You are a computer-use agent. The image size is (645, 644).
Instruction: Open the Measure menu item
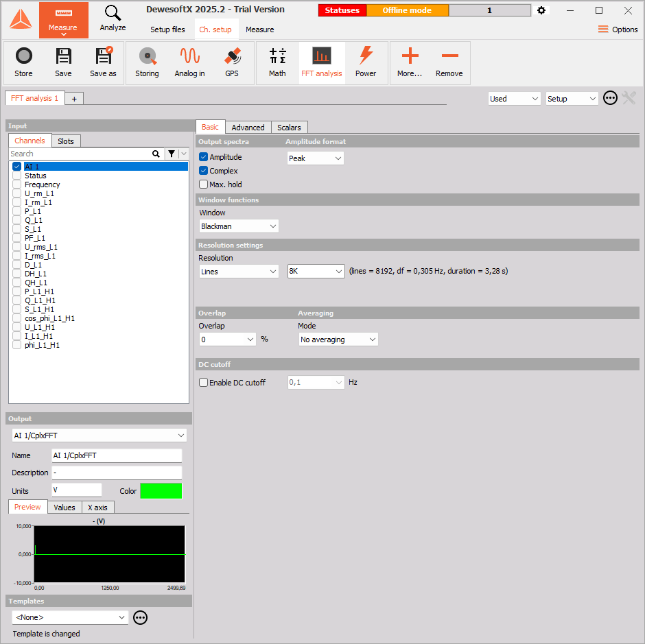(x=259, y=29)
